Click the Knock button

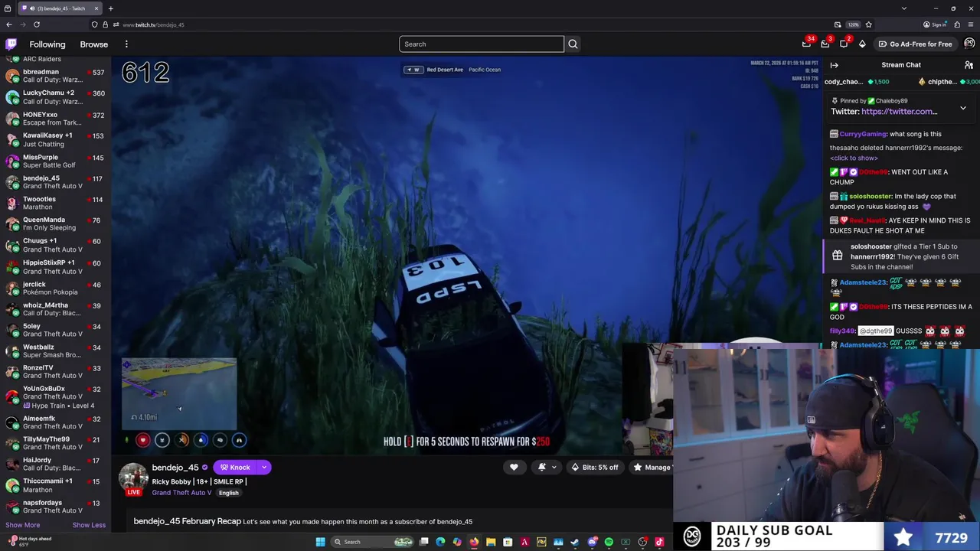[x=235, y=468]
